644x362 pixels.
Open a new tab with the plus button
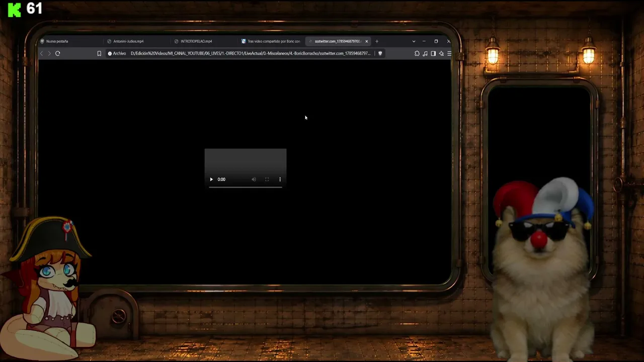click(377, 41)
